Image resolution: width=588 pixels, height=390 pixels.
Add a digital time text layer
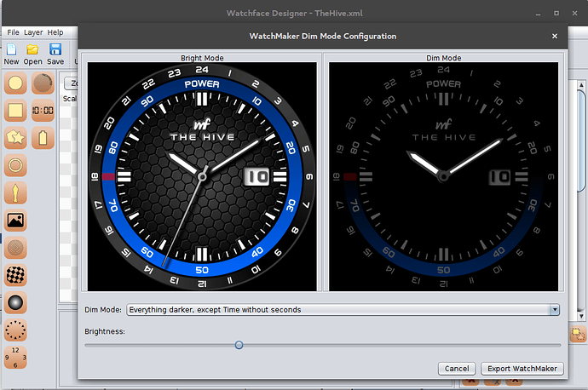pyautogui.click(x=43, y=111)
